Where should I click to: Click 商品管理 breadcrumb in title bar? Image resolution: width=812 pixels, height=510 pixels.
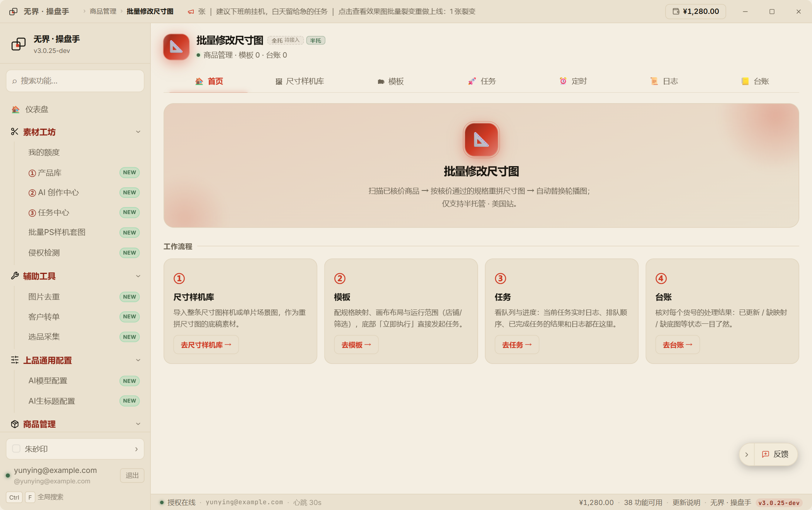tap(103, 12)
